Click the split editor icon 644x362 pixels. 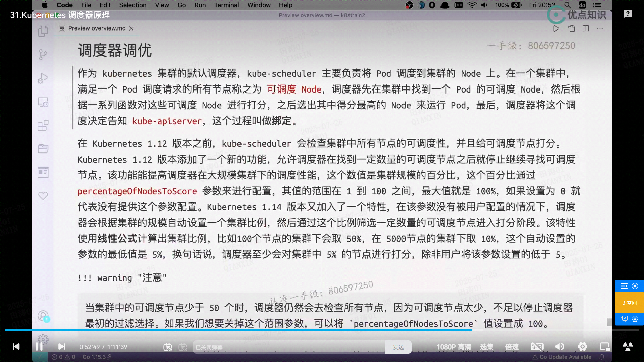click(x=586, y=28)
